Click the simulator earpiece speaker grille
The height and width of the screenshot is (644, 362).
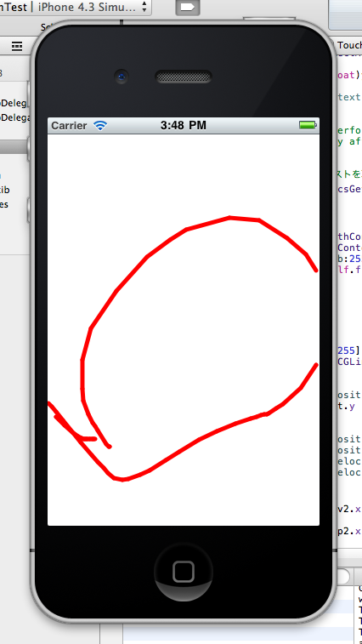183,77
